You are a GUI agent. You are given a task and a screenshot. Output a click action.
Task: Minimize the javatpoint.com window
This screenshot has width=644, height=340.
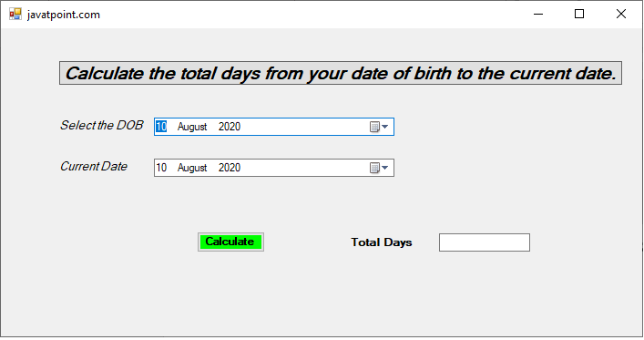(538, 14)
